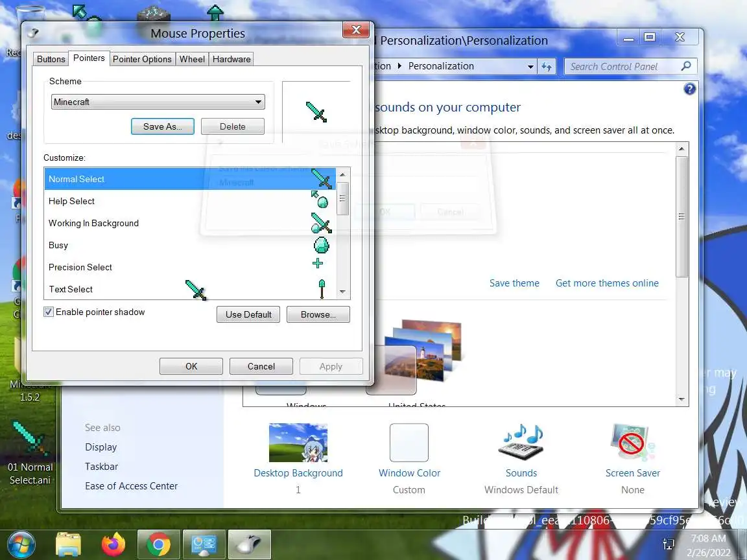Viewport: 747px width, 560px height.
Task: Select the Working In Background pointer row
Action: [189, 223]
